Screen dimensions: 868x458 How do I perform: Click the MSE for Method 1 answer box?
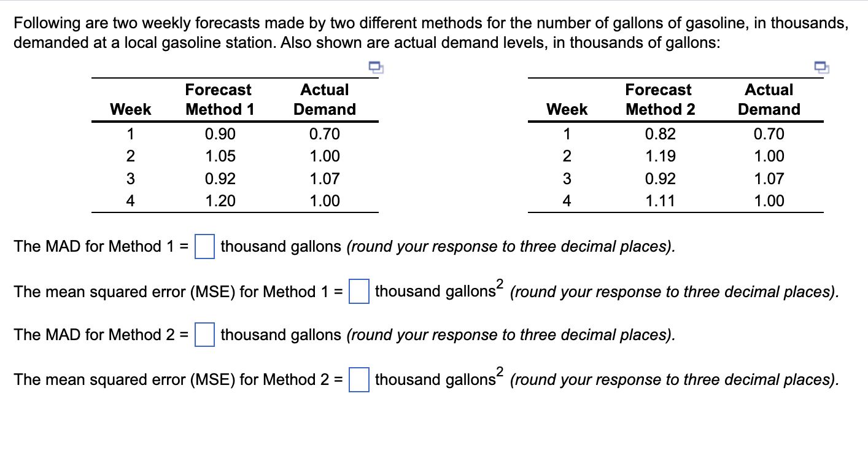[358, 291]
